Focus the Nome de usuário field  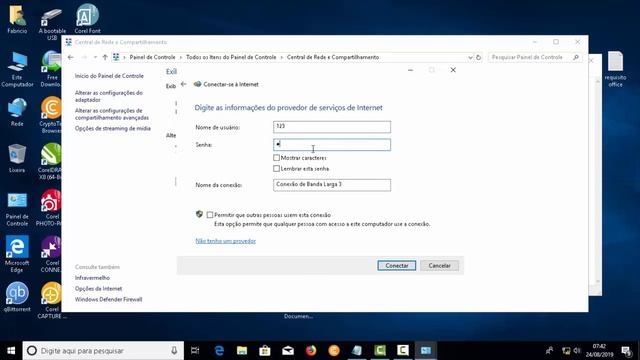[332, 127]
